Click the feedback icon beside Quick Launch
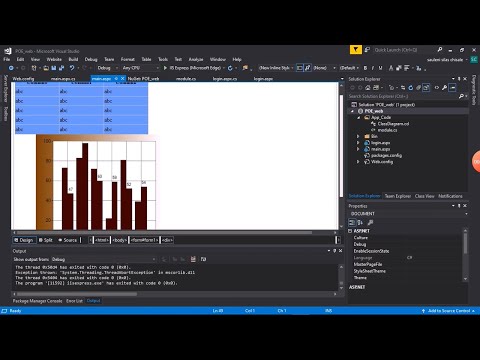This screenshot has width=480, height=360. 367,50
